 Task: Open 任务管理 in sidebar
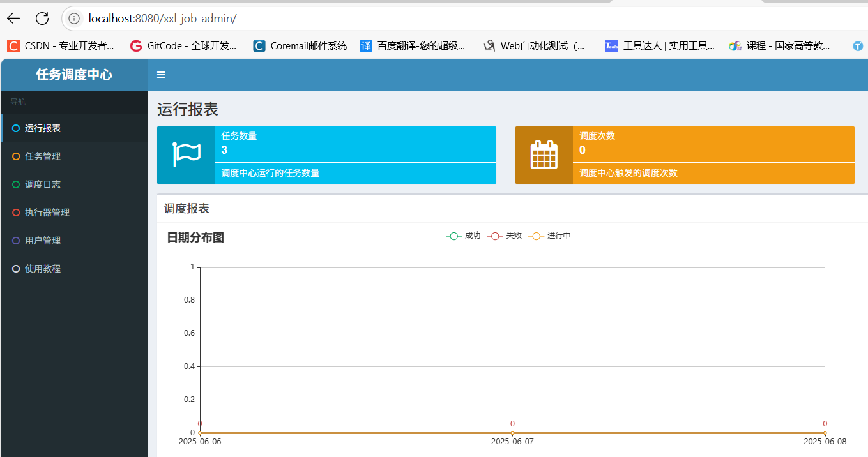(75, 156)
